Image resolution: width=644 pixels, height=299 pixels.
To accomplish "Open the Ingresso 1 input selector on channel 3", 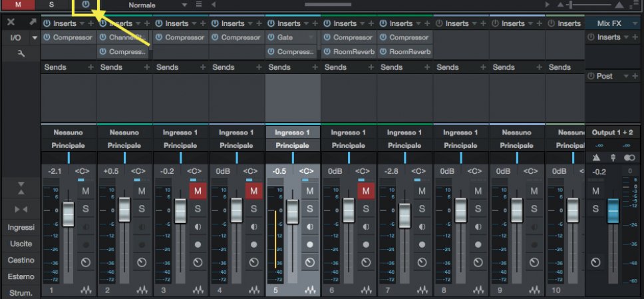I will point(180,133).
